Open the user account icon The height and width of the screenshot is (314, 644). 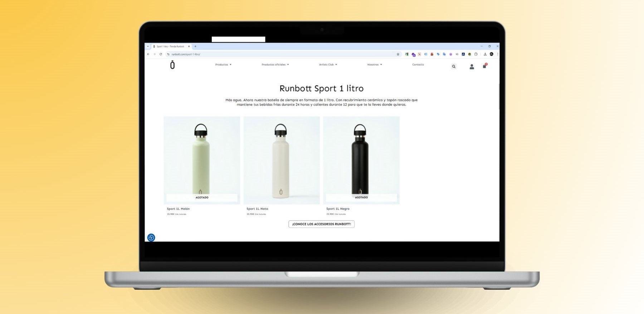(472, 67)
